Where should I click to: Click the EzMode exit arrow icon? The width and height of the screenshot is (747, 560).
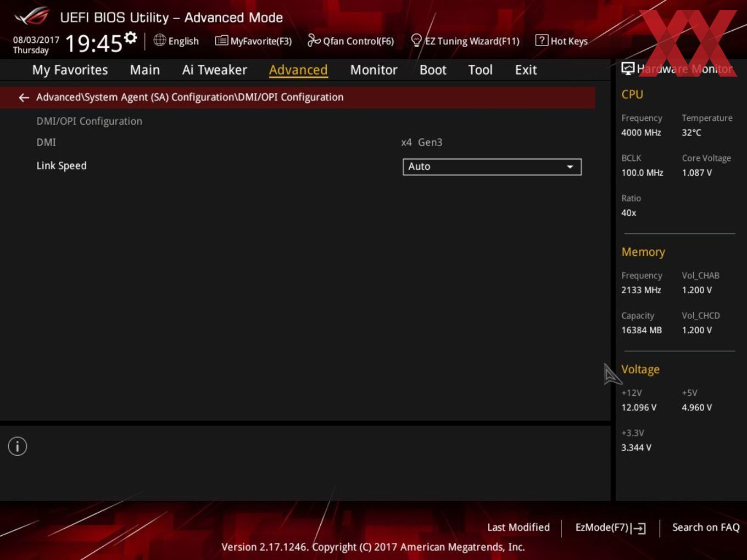click(638, 528)
